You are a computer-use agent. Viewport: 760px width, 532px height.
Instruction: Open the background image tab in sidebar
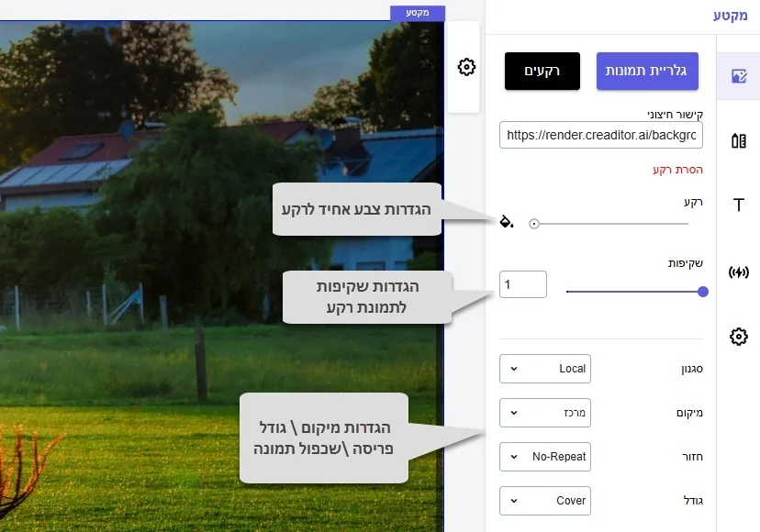tap(738, 76)
